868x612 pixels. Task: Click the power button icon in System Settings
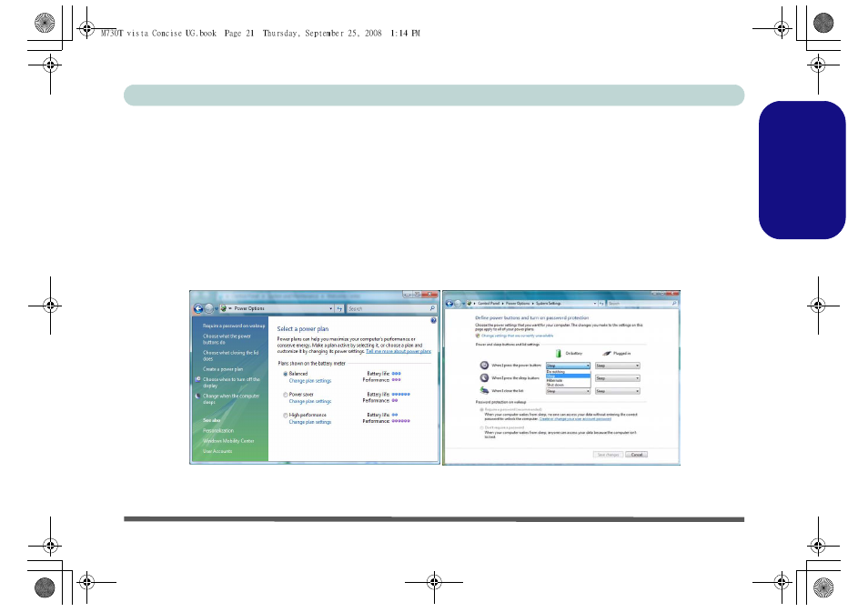pos(484,365)
